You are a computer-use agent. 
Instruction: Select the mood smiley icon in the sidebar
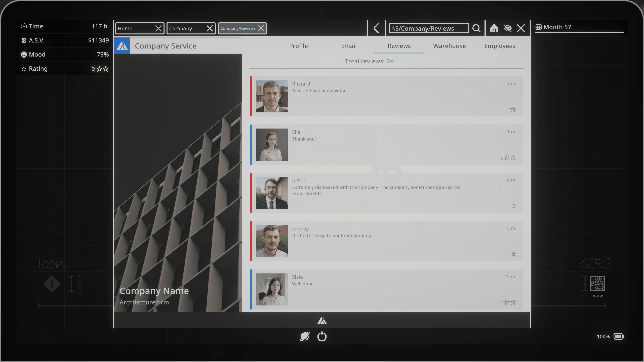(x=23, y=54)
